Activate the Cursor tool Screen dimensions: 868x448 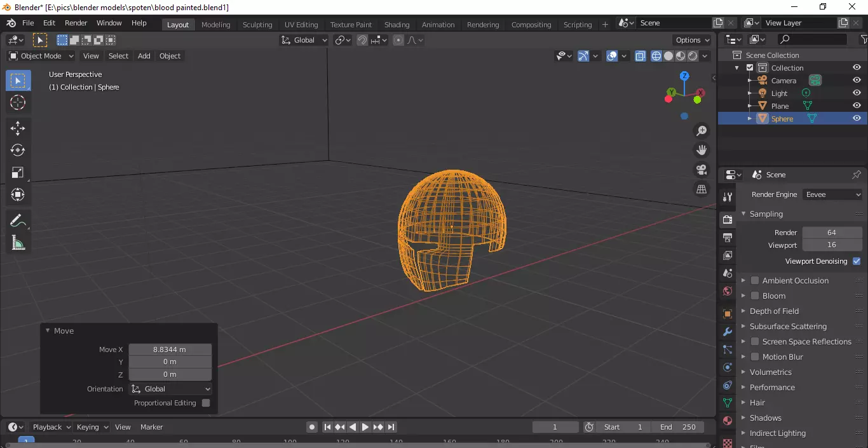click(18, 102)
